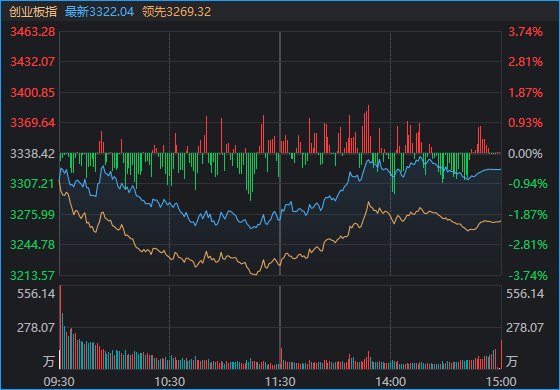The width and height of the screenshot is (560, 390).
Task: Click the tallest opening volume bar at 09:30
Action: point(60,327)
